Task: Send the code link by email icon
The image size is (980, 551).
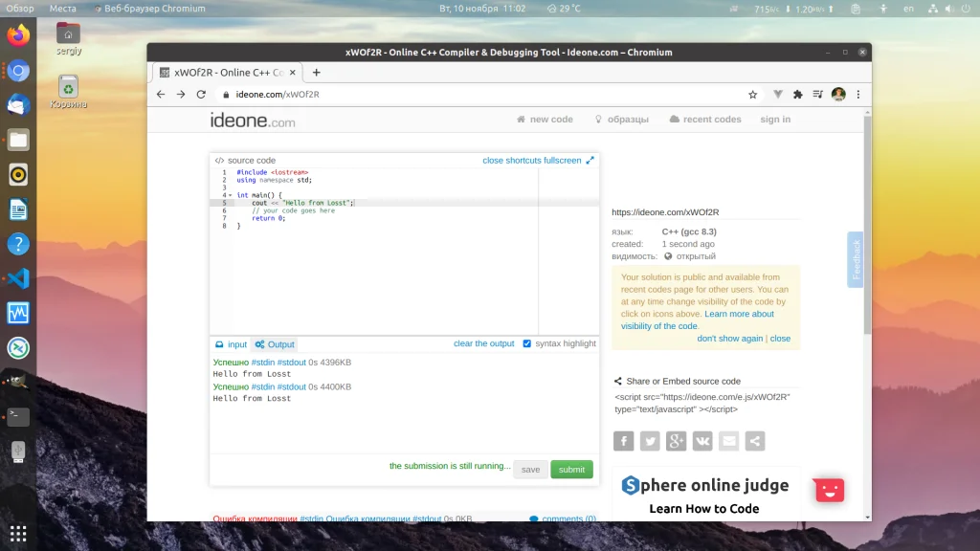Action: 729,441
